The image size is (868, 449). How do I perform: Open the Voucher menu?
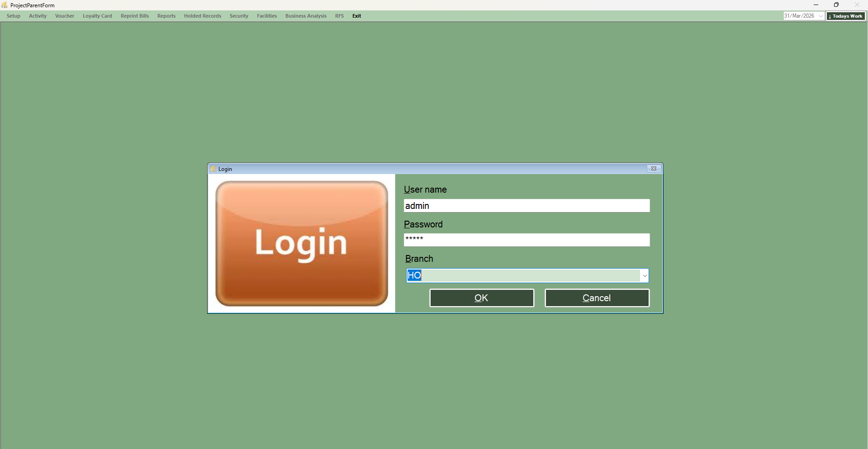pyautogui.click(x=65, y=16)
